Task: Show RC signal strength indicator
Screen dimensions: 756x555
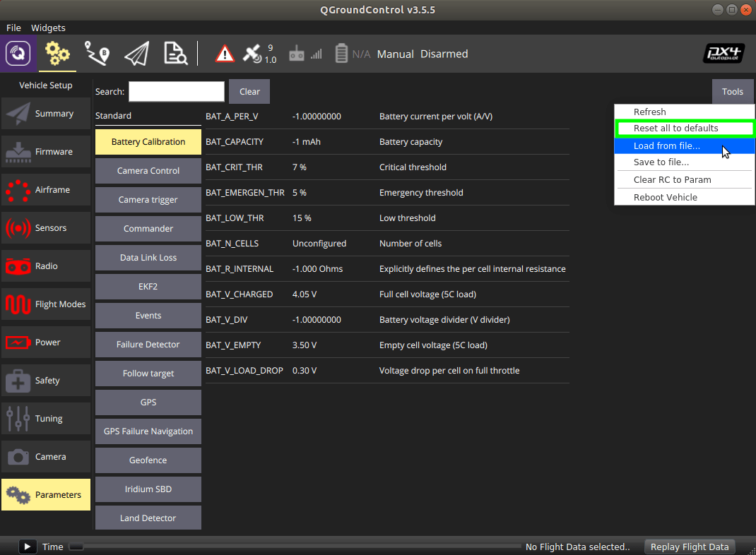Action: tap(306, 54)
